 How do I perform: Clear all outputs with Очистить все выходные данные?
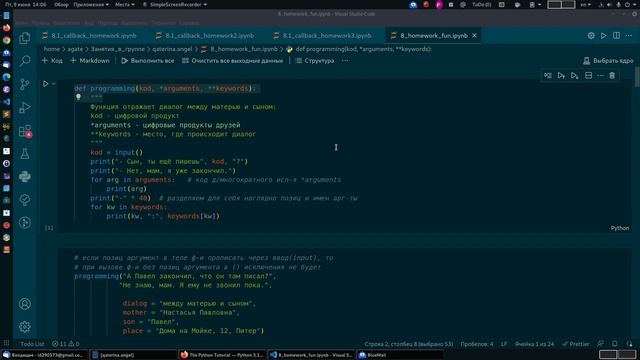pyautogui.click(x=232, y=60)
